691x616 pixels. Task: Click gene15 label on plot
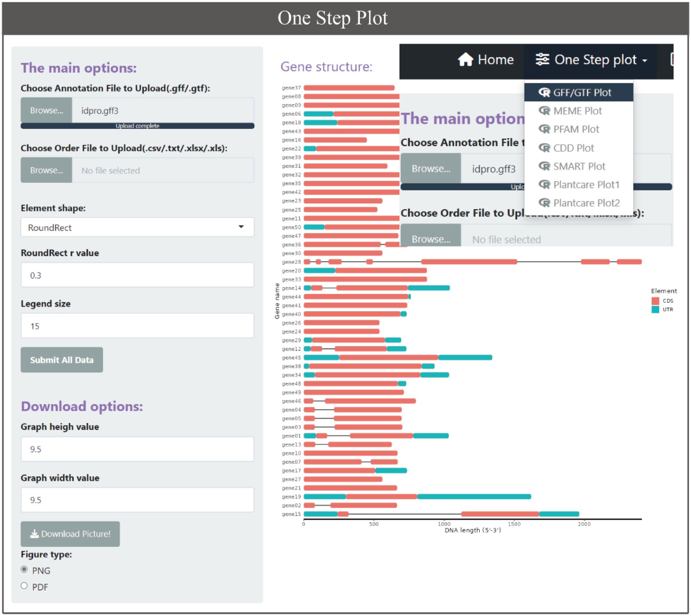pos(291,514)
